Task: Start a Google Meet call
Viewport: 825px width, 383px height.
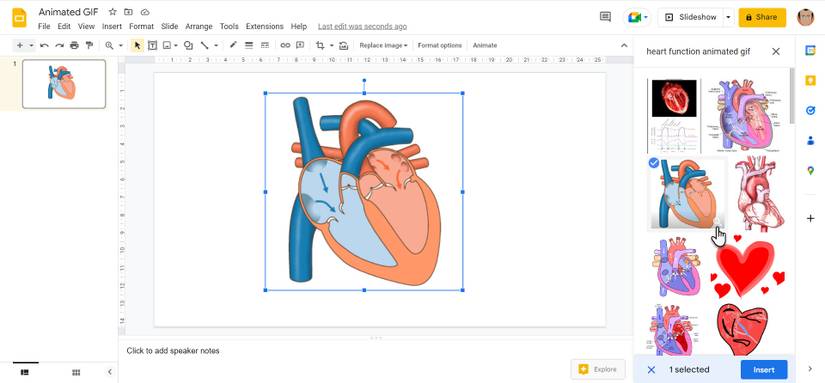Action: click(637, 17)
